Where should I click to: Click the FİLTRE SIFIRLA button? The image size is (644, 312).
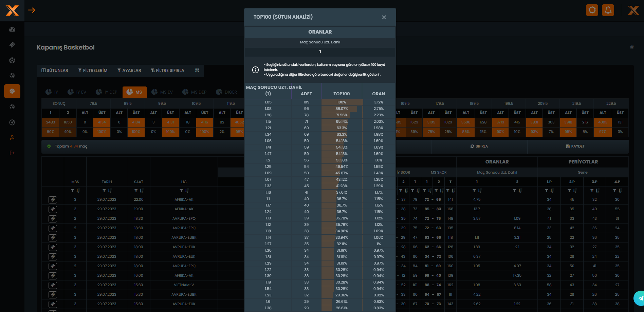point(167,70)
